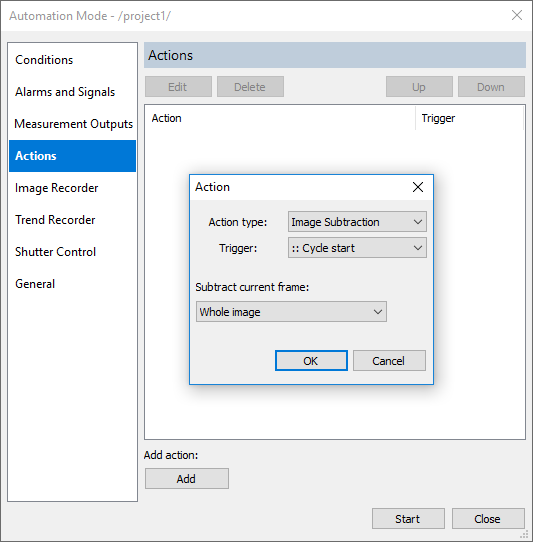
Task: Select Alarms and Signals in sidebar
Action: [72, 92]
